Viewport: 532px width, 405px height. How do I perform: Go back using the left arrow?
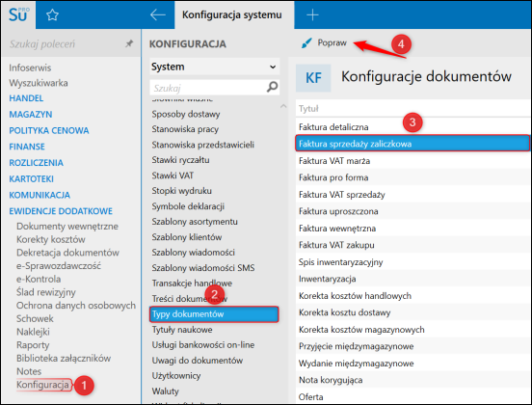[x=157, y=14]
